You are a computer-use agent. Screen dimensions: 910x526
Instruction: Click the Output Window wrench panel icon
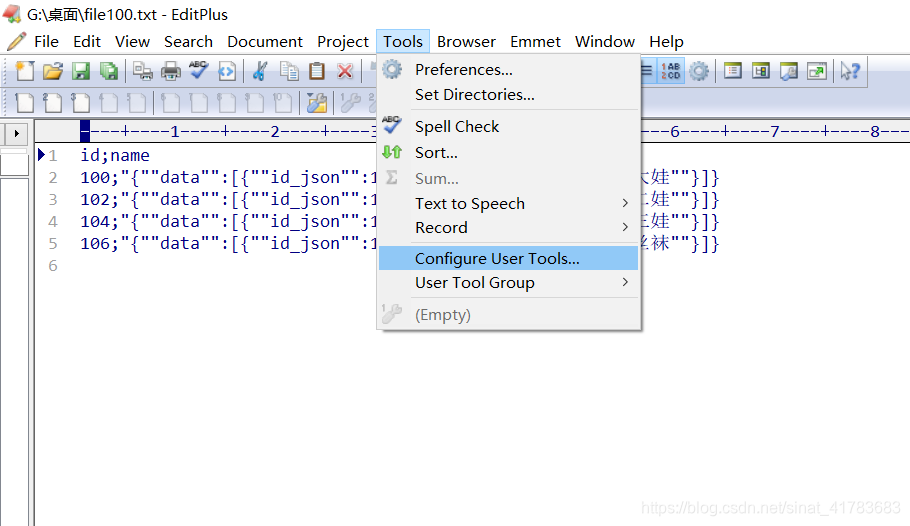pos(789,71)
